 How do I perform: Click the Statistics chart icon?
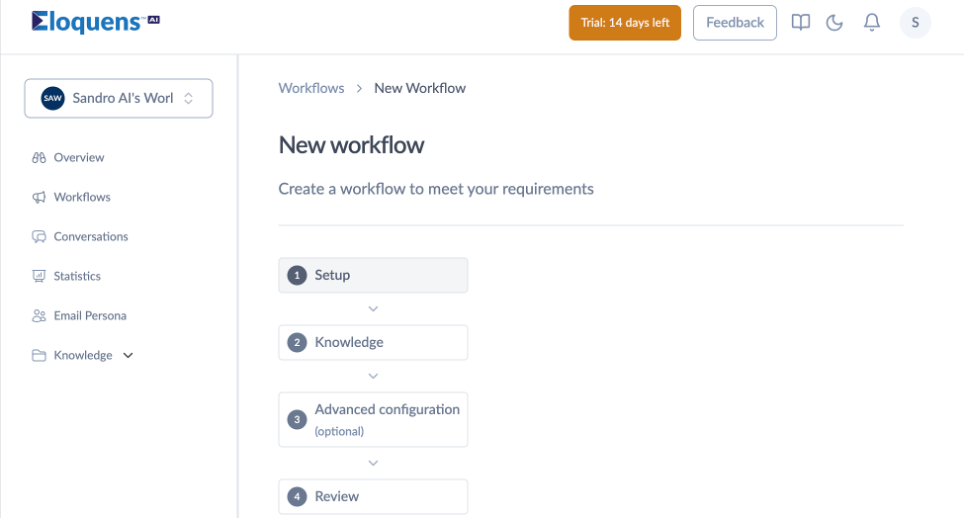[x=39, y=276]
